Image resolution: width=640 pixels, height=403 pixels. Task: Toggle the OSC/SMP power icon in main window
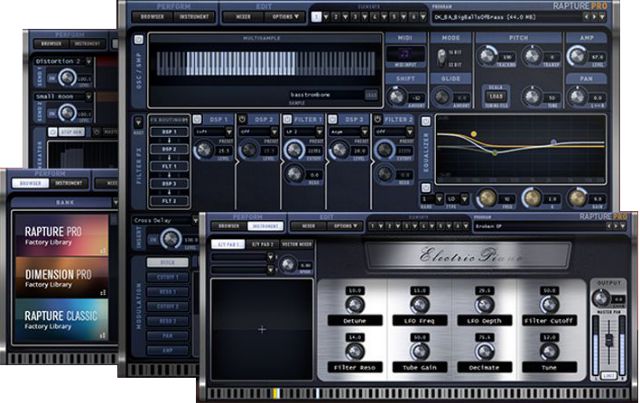point(139,40)
